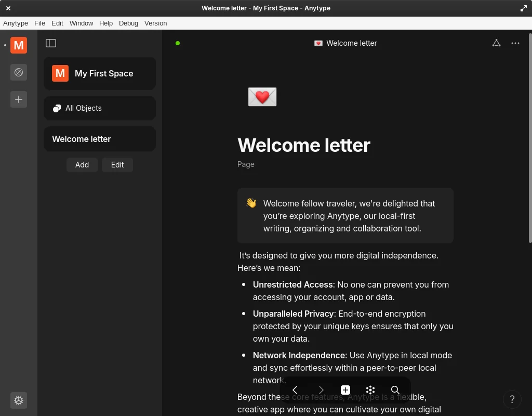Click the Unrestricted Access bullet text
Image resolution: width=532 pixels, height=416 pixels.
point(351,291)
